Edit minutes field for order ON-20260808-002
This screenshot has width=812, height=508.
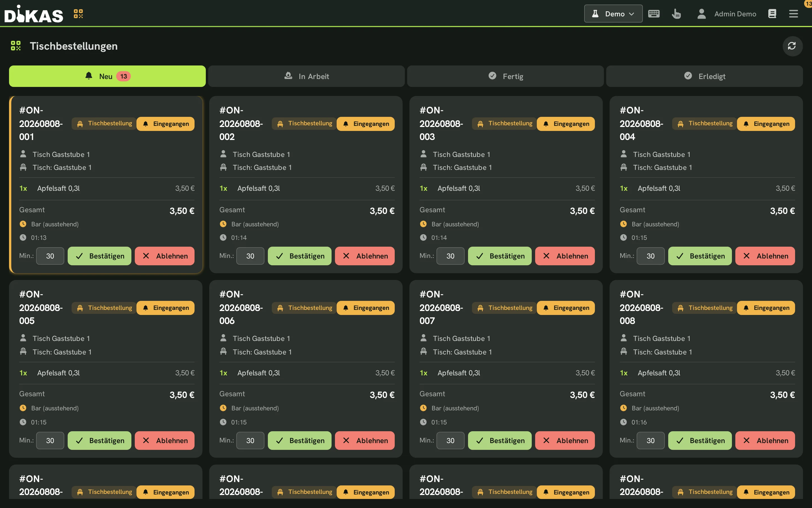click(250, 256)
